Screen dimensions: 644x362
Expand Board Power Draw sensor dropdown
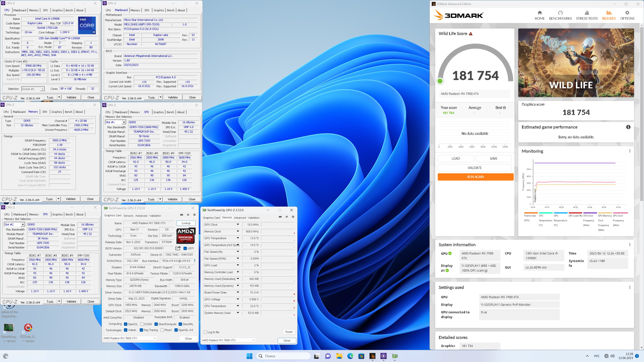[238, 292]
